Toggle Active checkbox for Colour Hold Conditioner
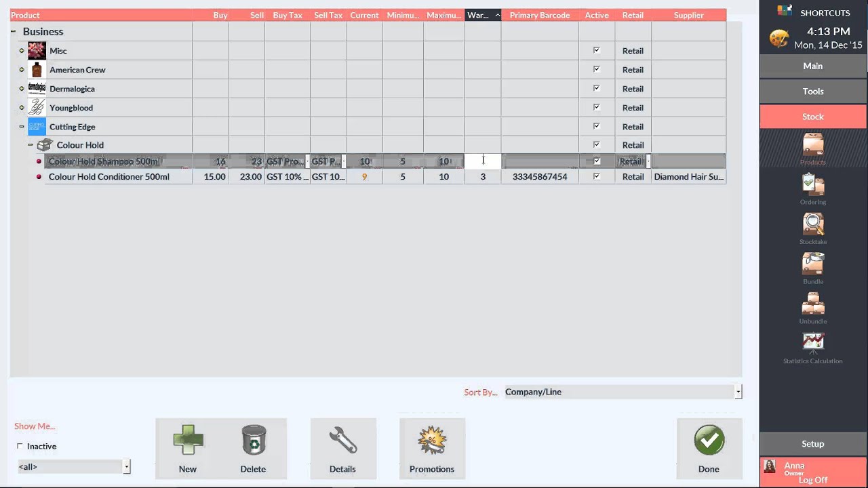Screen dimensions: 868x488 pos(597,176)
